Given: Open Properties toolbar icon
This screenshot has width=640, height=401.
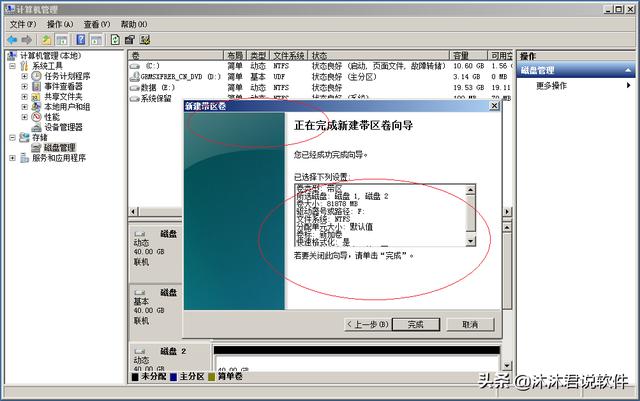Looking at the screenshot, I should pyautogui.click(x=130, y=40).
